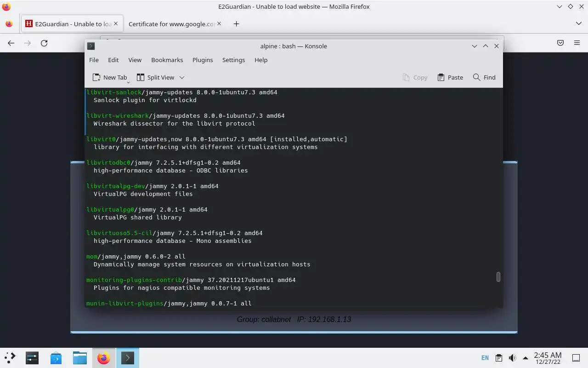Close the Firefox window

pos(581,6)
